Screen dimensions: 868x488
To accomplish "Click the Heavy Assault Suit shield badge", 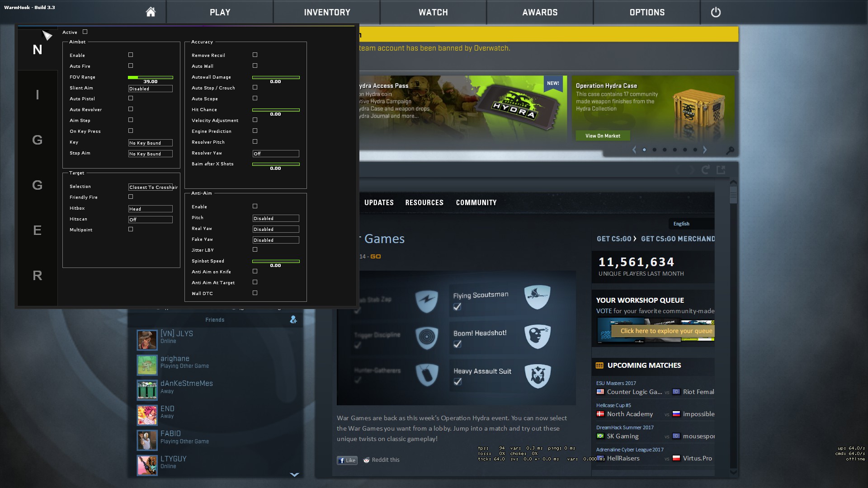I will [x=537, y=376].
